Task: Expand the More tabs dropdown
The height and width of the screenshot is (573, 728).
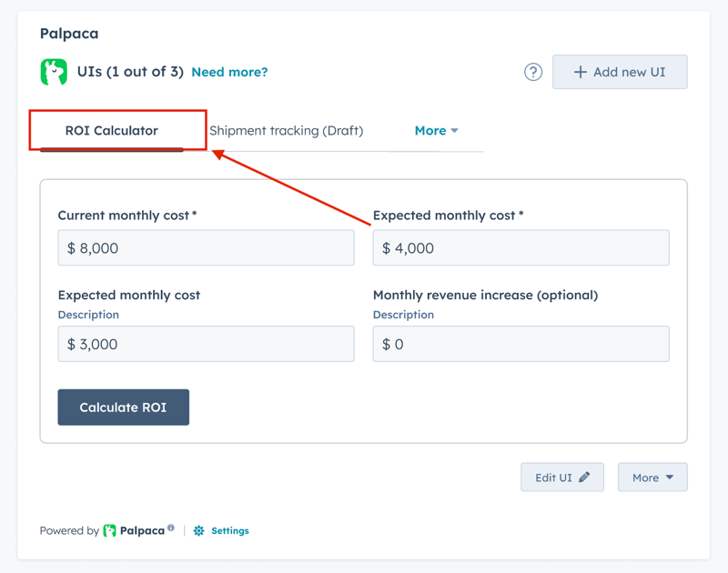Action: [x=436, y=130]
